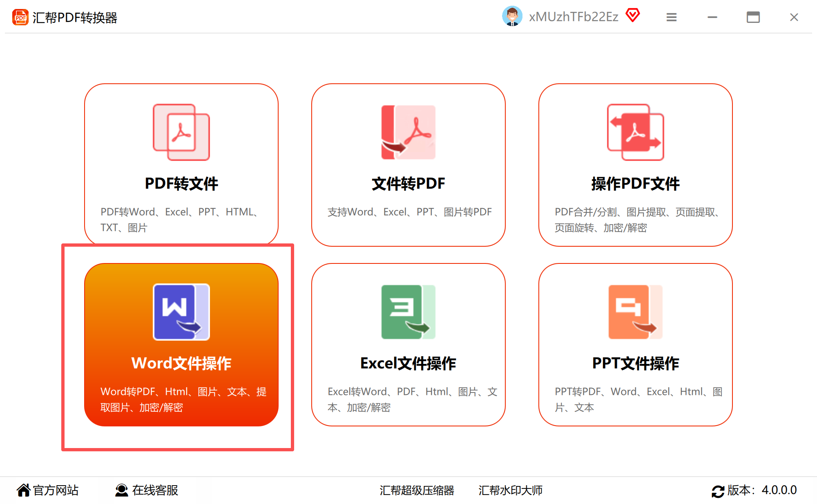This screenshot has height=504, width=817.
Task: Click the green Excel file icon
Action: [408, 312]
